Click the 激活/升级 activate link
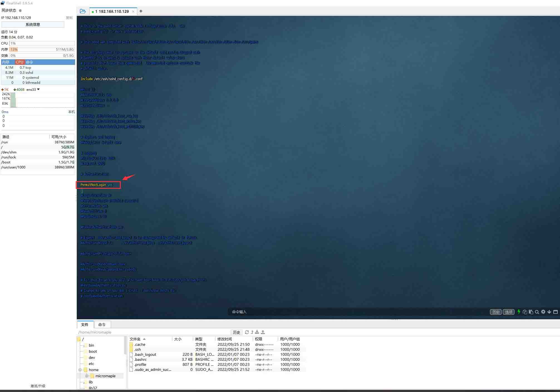Image resolution: width=560 pixels, height=392 pixels. point(38,386)
